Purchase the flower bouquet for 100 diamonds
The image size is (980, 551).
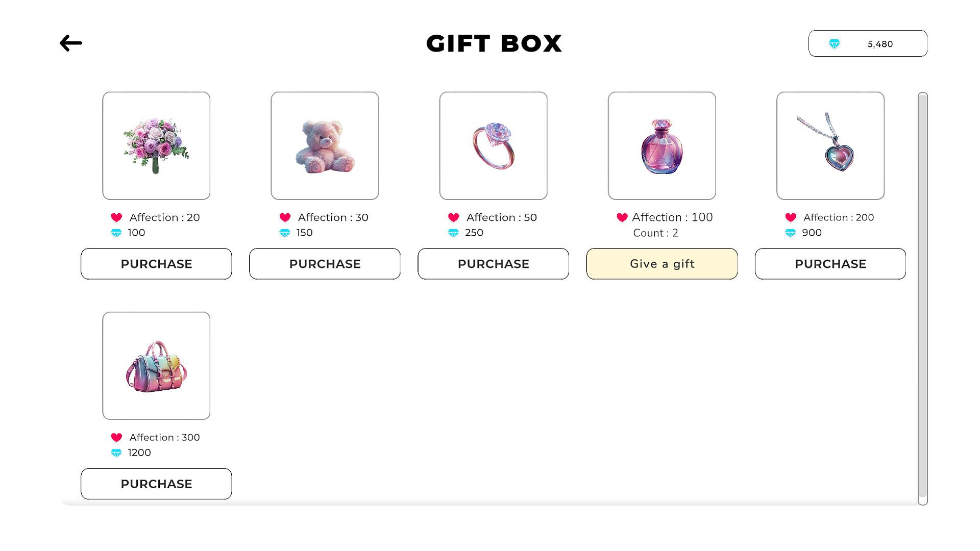tap(156, 264)
